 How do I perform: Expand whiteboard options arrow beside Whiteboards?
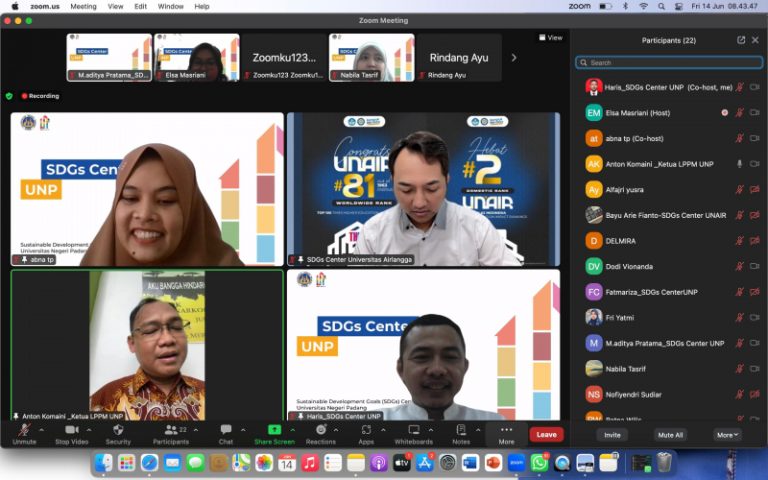(x=431, y=430)
